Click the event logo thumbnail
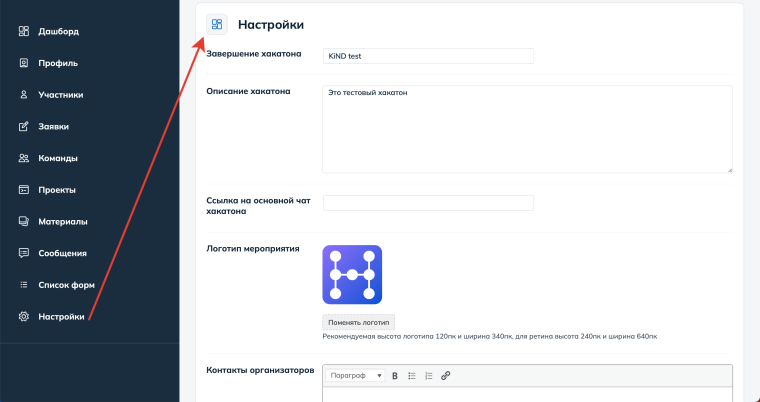760x402 pixels. 352,275
